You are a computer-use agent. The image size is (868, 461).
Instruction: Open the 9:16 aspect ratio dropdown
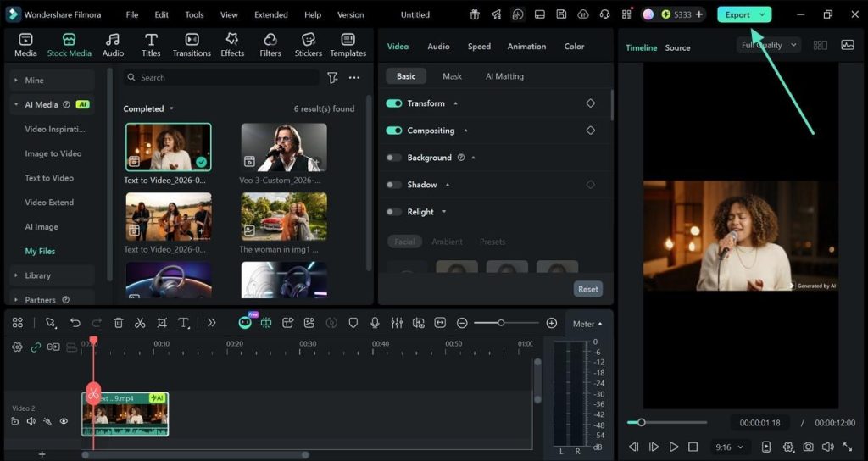click(728, 447)
